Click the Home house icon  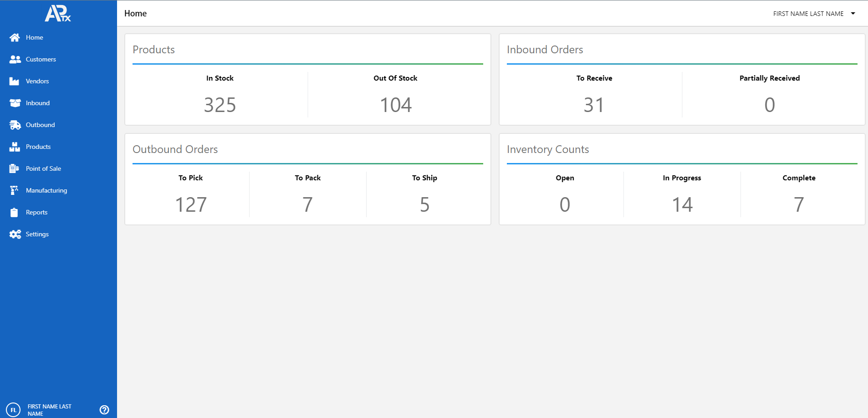click(15, 37)
